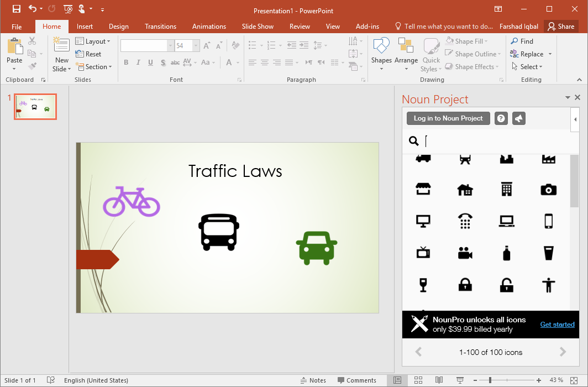Open the font size dropdown

point(196,46)
